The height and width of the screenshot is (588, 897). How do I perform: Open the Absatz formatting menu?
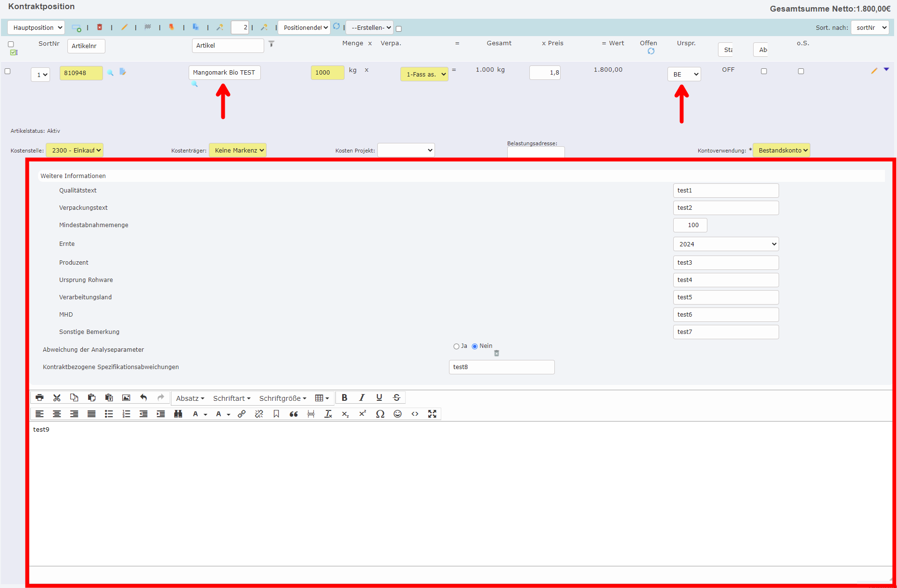[190, 398]
